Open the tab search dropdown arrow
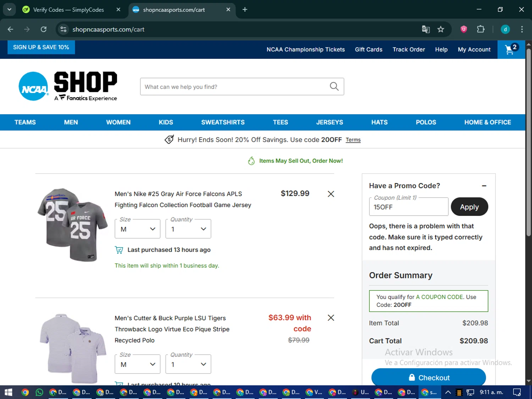 [9, 10]
